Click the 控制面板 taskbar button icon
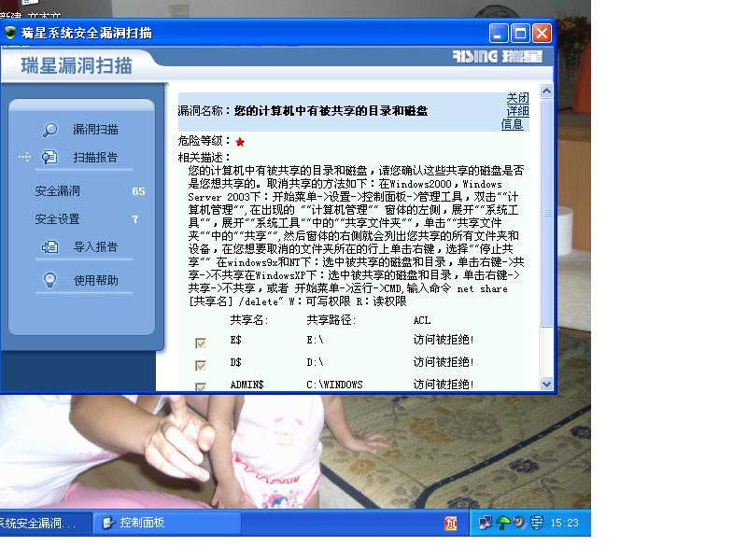Image resolution: width=747 pixels, height=560 pixels. [108, 523]
